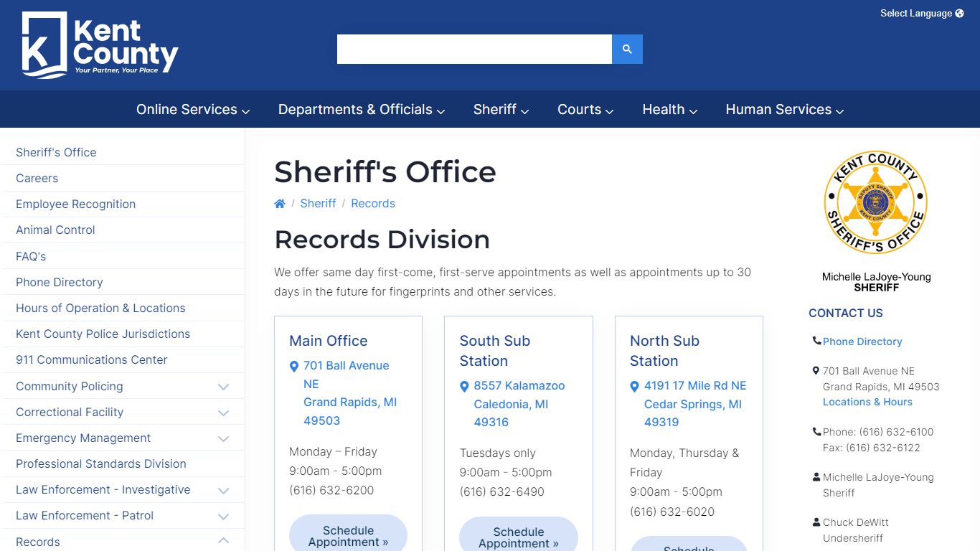Click the home breadcrumb icon
The height and width of the screenshot is (551, 980).
point(280,204)
